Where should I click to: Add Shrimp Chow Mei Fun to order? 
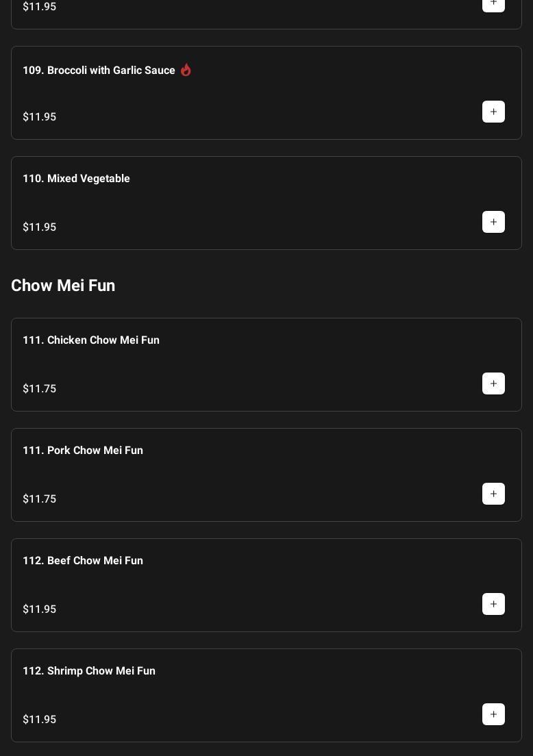point(493,714)
